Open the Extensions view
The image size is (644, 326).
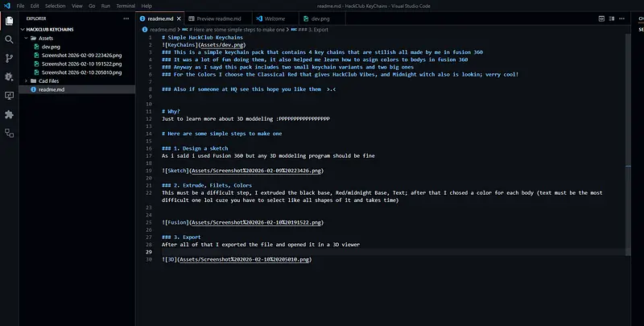coord(10,115)
